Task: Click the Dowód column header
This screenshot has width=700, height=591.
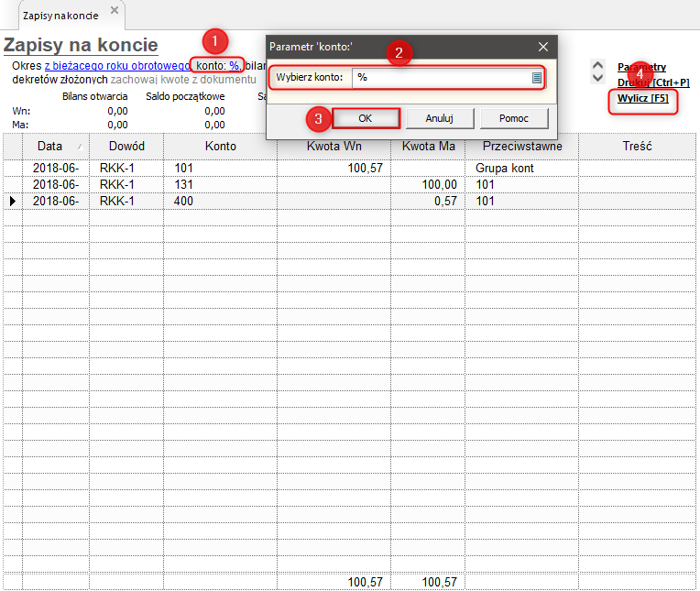Action: [x=126, y=146]
